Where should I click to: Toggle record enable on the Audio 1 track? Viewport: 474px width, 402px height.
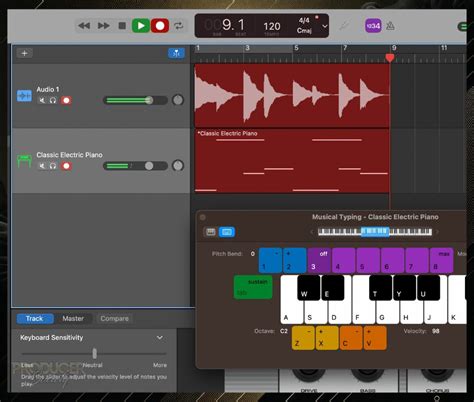66,100
